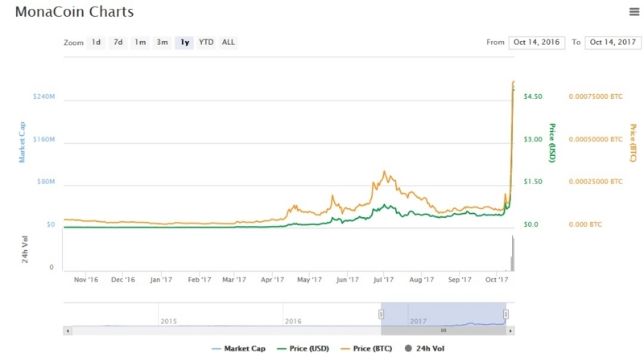The height and width of the screenshot is (357, 644).
Task: Select the ALL zoom range
Action: [x=229, y=43]
